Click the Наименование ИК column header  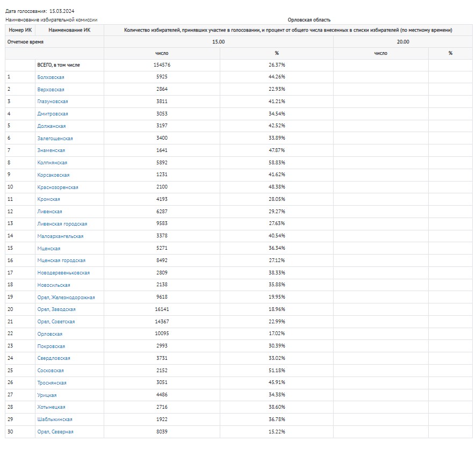point(69,30)
